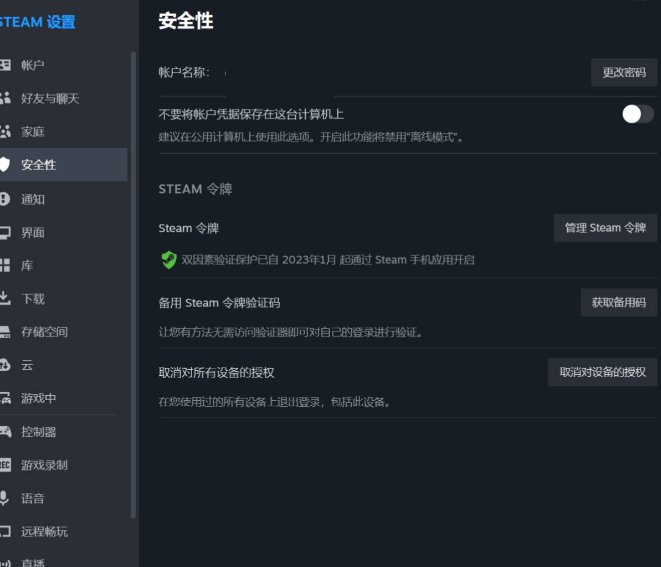661x567 pixels.
Task: Toggle 不要将帐户凭据保存在这台计算机上 switch
Action: [x=638, y=114]
